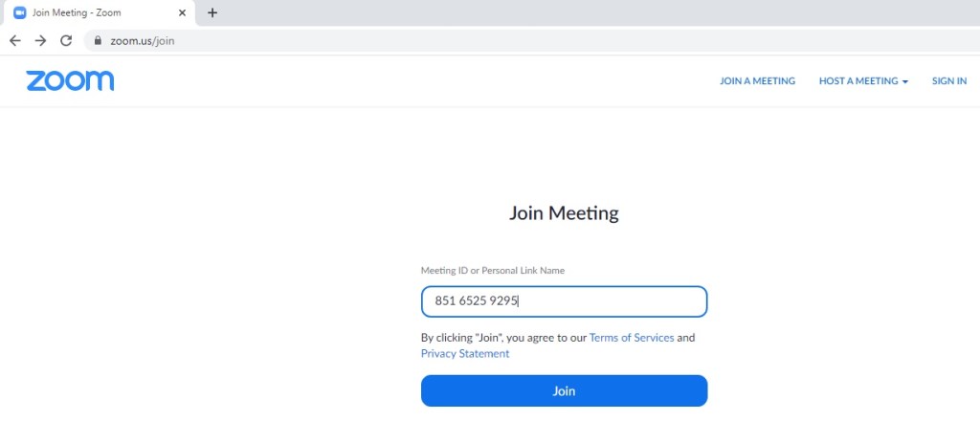Switch to the Join Meeting - Zoom tab title
980x421 pixels.
tap(77, 12)
